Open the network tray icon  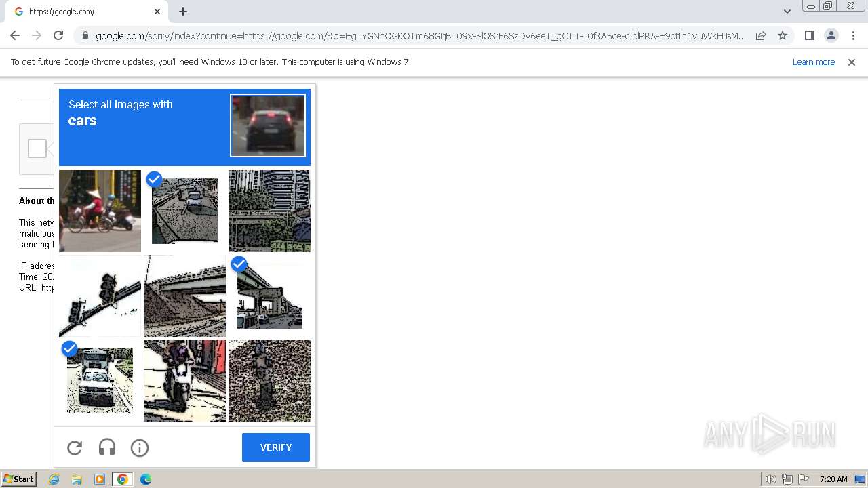tap(787, 479)
